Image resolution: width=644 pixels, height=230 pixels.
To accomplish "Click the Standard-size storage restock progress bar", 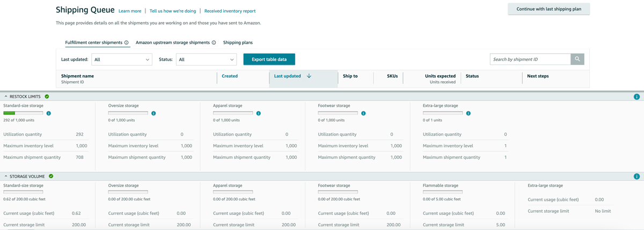I will coord(23,113).
